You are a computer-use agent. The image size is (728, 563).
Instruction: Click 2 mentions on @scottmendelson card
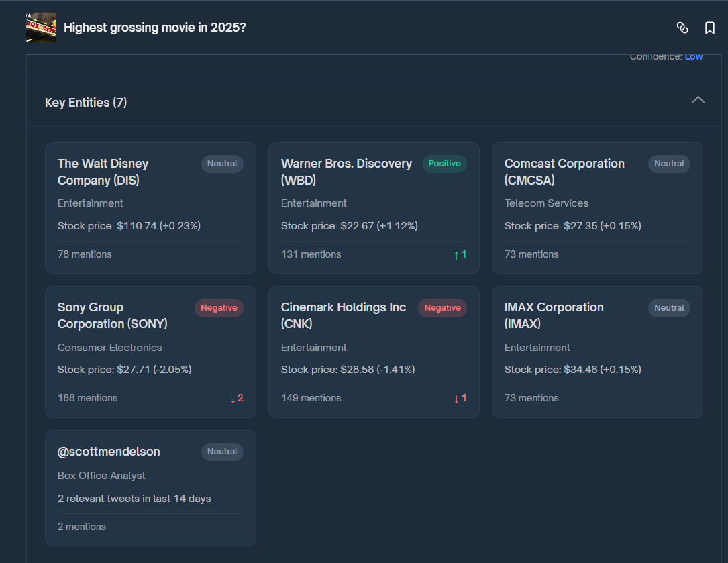click(82, 527)
